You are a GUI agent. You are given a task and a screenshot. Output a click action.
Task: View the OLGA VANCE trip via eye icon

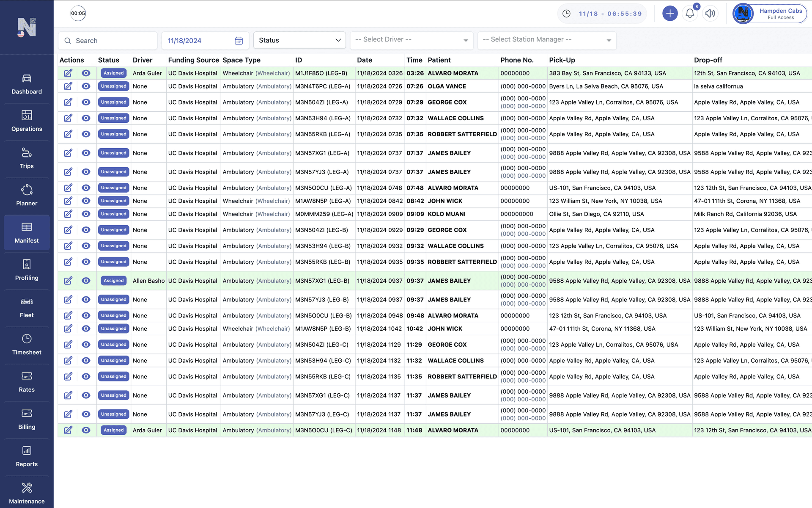coord(86,86)
